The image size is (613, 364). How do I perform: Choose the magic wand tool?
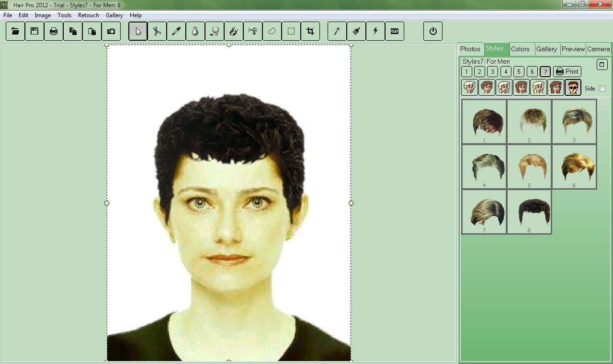(x=337, y=31)
